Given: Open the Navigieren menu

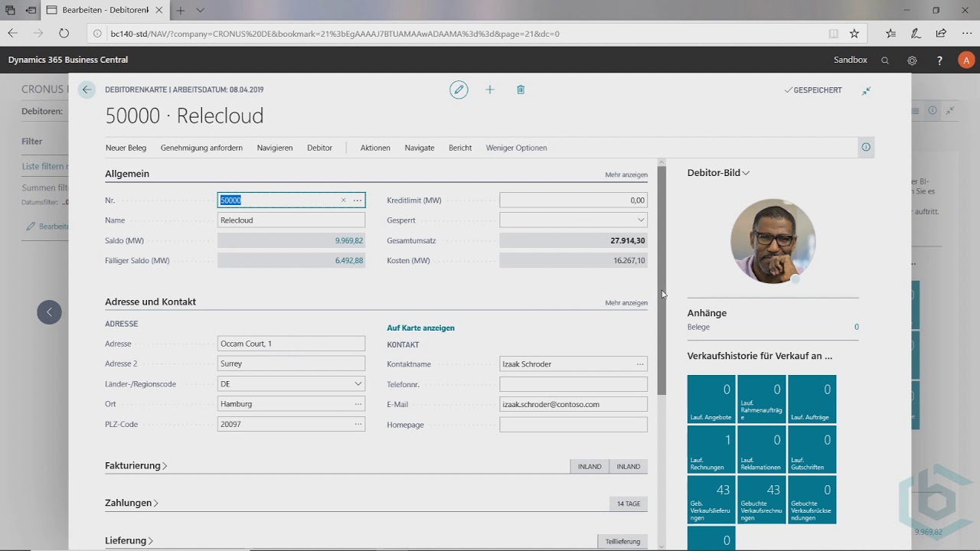Looking at the screenshot, I should pyautogui.click(x=275, y=148).
